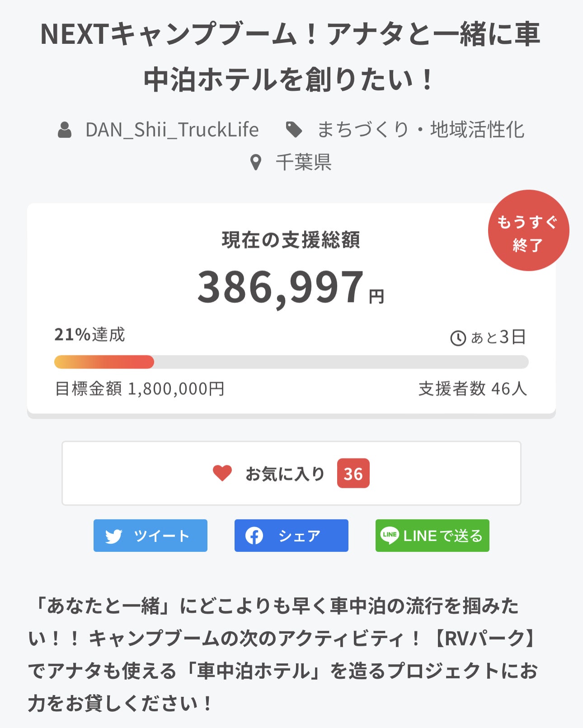This screenshot has width=583, height=728.
Task: Click the red 36 favorites count badge
Action: pos(353,474)
